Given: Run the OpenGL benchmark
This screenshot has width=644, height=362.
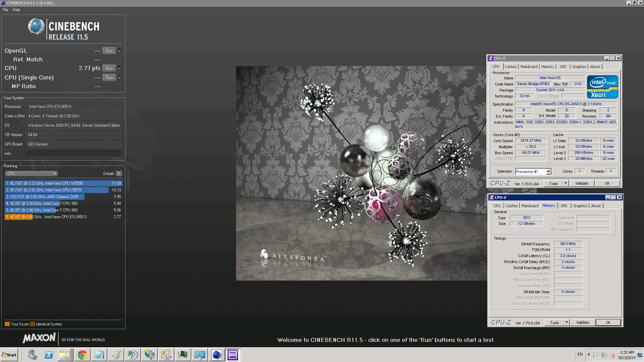Looking at the screenshot, I should pos(109,51).
